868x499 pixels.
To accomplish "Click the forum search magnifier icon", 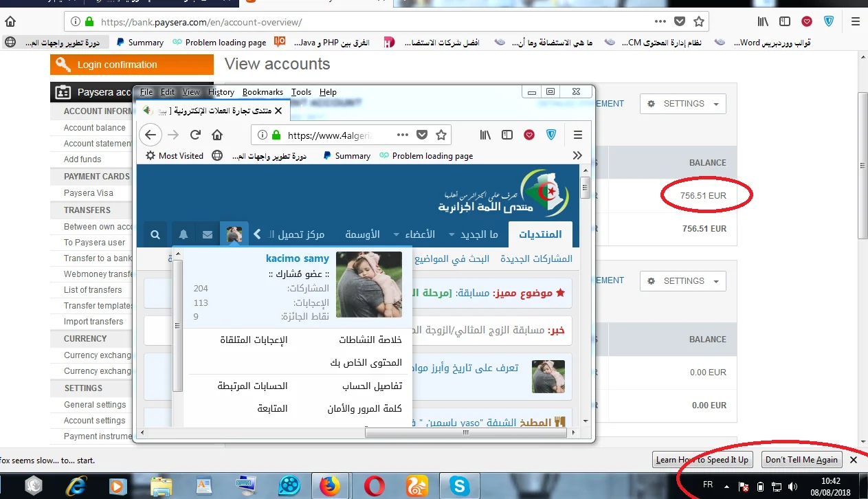I will 156,234.
